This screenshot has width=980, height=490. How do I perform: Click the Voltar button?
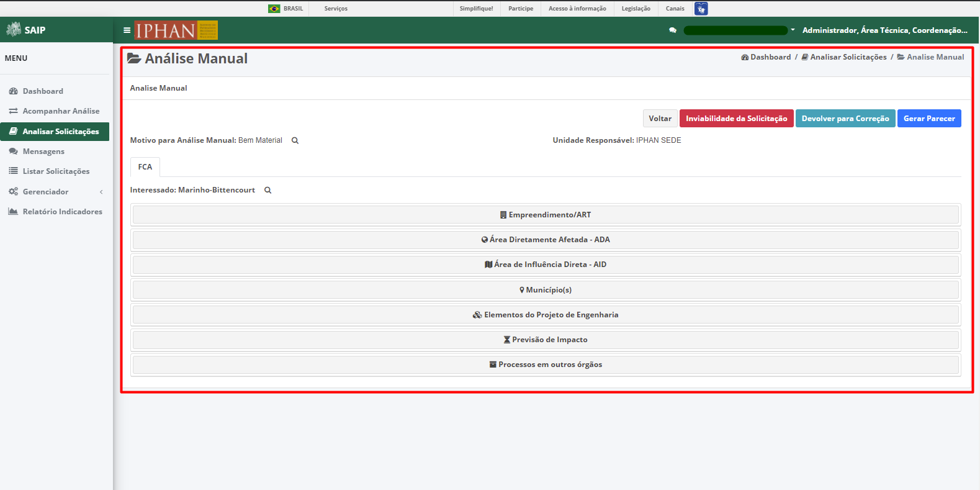660,119
